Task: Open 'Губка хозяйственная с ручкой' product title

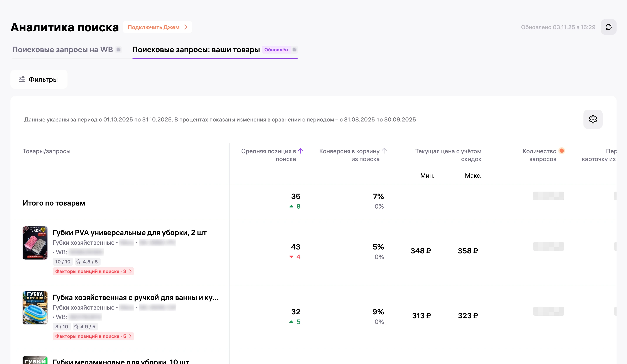Action: pyautogui.click(x=136, y=298)
